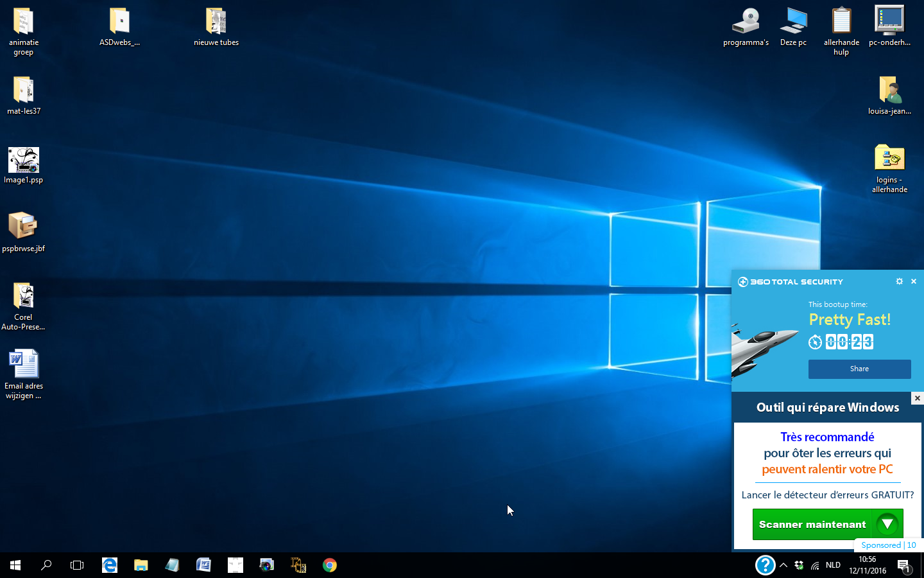Open Microsoft Word from the taskbar
Viewport: 924px width, 578px height.
pos(203,565)
